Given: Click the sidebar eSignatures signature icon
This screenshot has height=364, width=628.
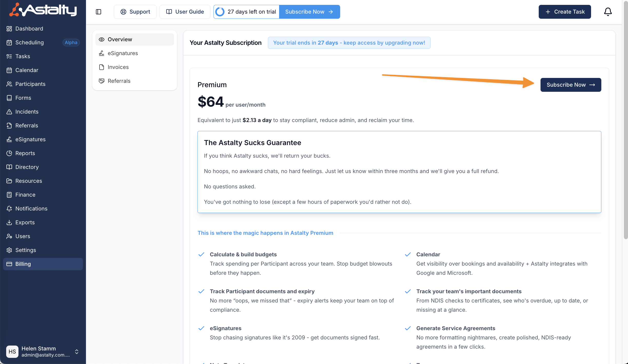Looking at the screenshot, I should click(x=9, y=139).
